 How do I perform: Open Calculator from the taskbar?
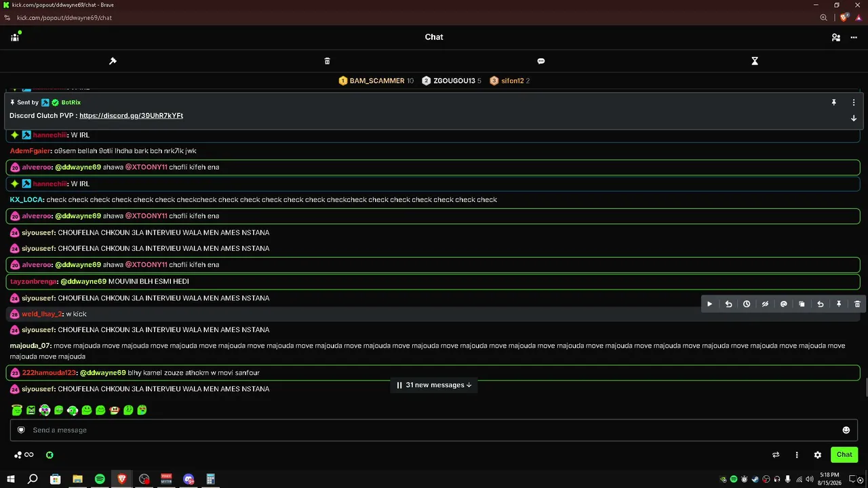point(211,479)
